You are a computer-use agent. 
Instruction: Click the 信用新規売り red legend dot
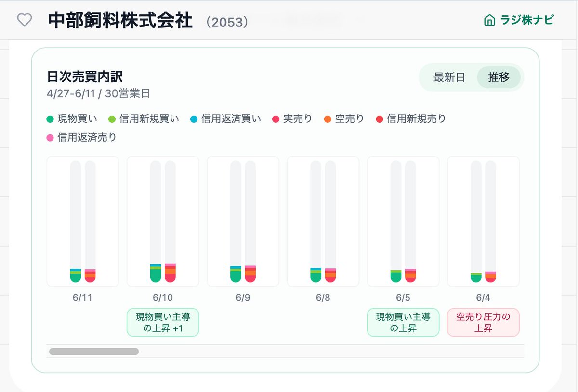pyautogui.click(x=379, y=119)
